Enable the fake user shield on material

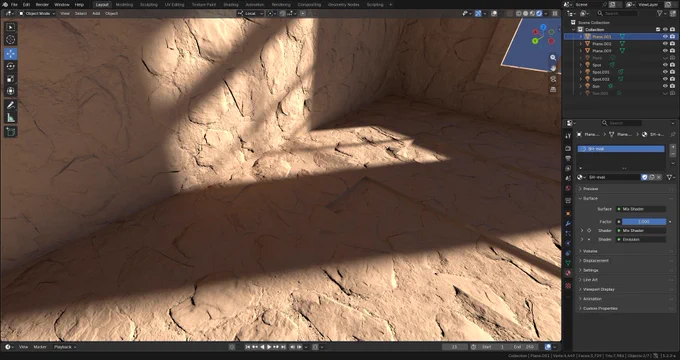tap(644, 177)
